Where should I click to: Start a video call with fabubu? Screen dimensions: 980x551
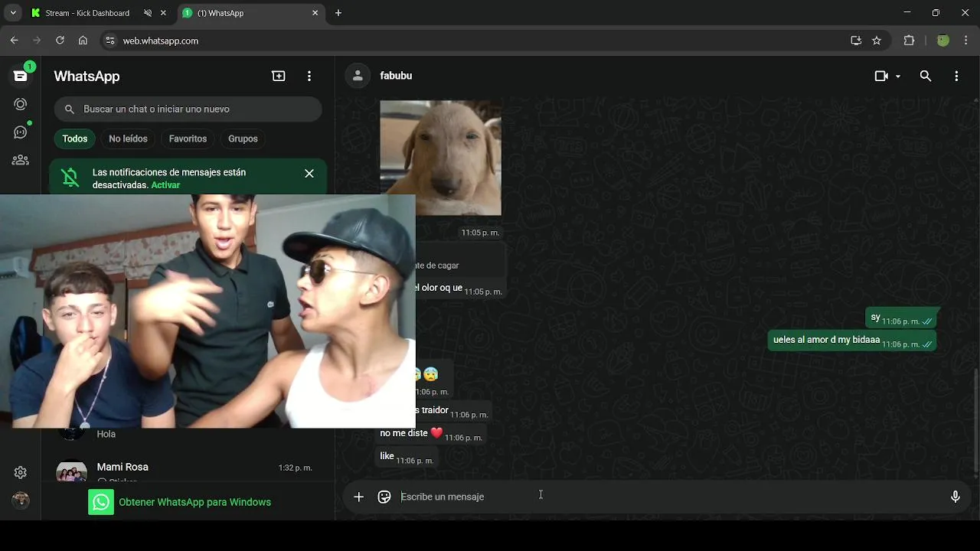881,76
